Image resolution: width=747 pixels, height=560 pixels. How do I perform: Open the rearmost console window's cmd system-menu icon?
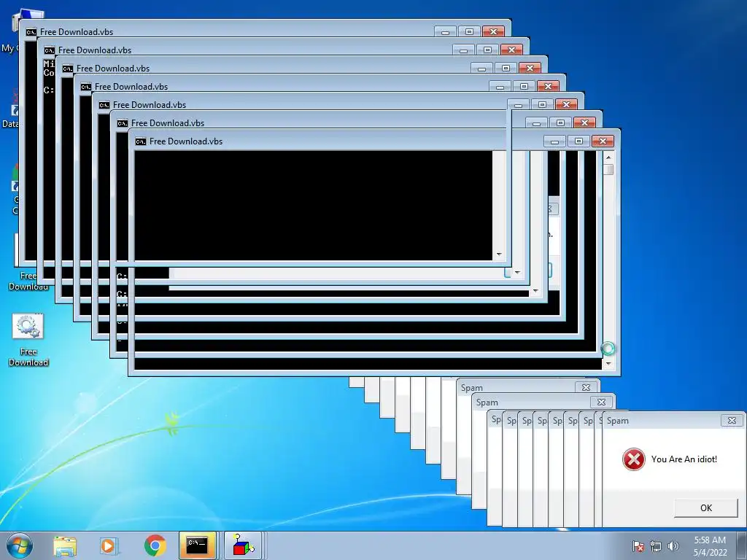click(31, 32)
